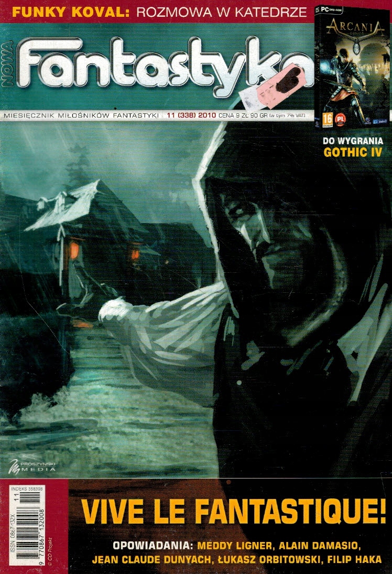Click the author name ALAIN DAMASIO
The height and width of the screenshot is (574, 392).
pyautogui.click(x=320, y=546)
